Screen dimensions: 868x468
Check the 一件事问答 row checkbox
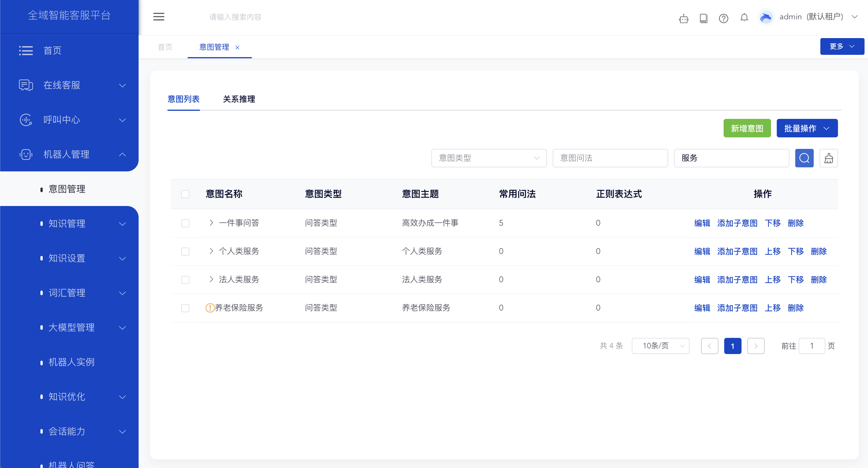(185, 223)
